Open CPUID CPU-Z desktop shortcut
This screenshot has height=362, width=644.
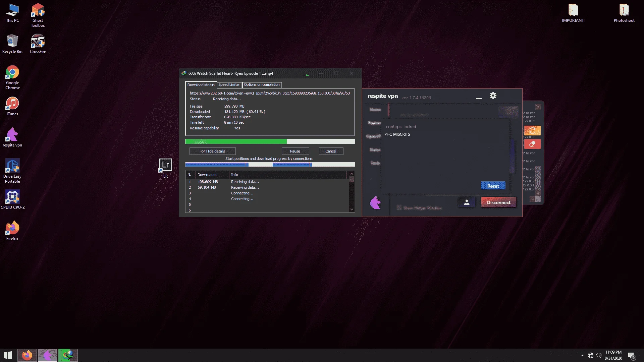tap(12, 200)
